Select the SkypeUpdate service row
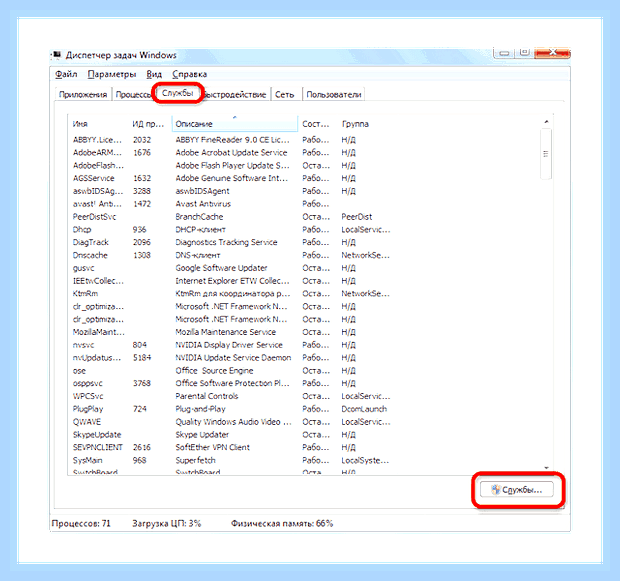Screen dimensions: 620x581 [233, 435]
